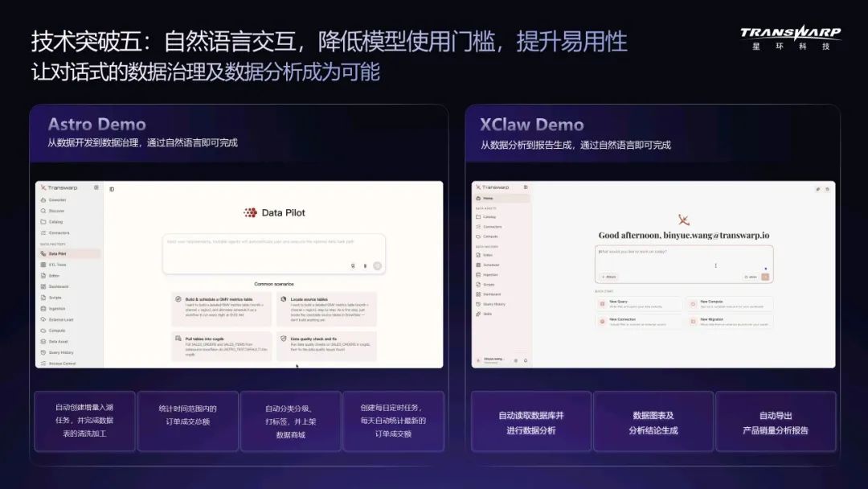Open binyue.wang user profile in XClaw sidebar

point(492,360)
